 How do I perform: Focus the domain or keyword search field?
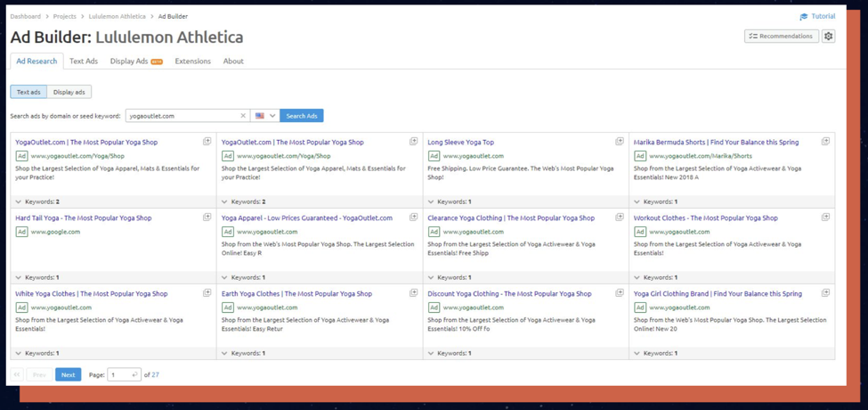188,116
